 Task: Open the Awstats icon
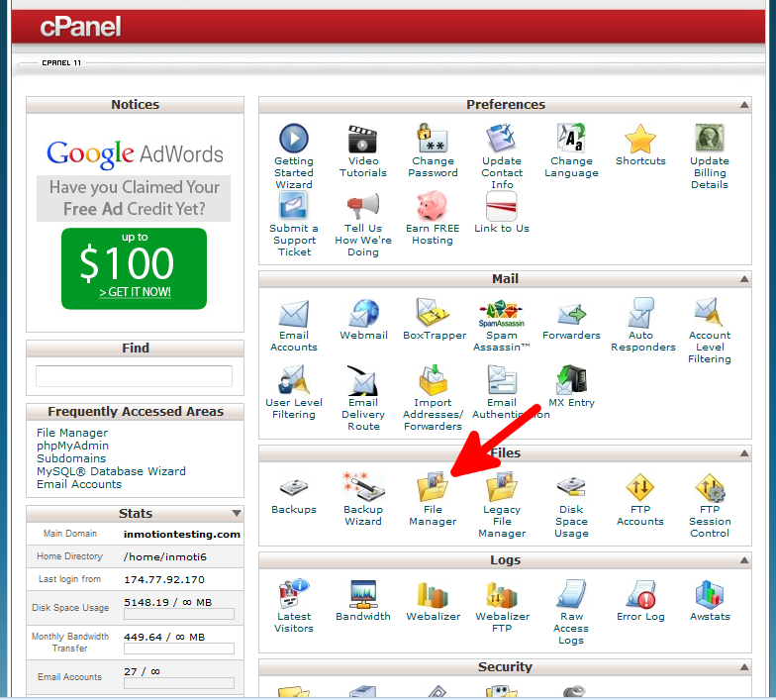pyautogui.click(x=710, y=594)
